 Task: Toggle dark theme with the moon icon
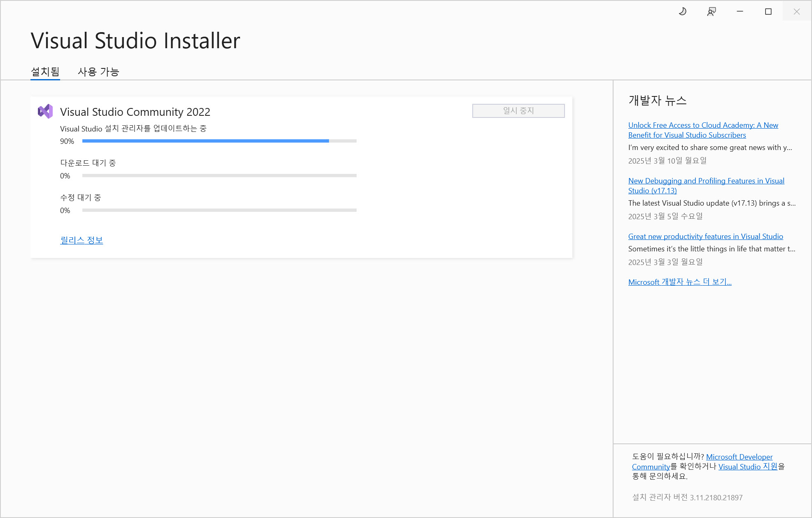682,12
